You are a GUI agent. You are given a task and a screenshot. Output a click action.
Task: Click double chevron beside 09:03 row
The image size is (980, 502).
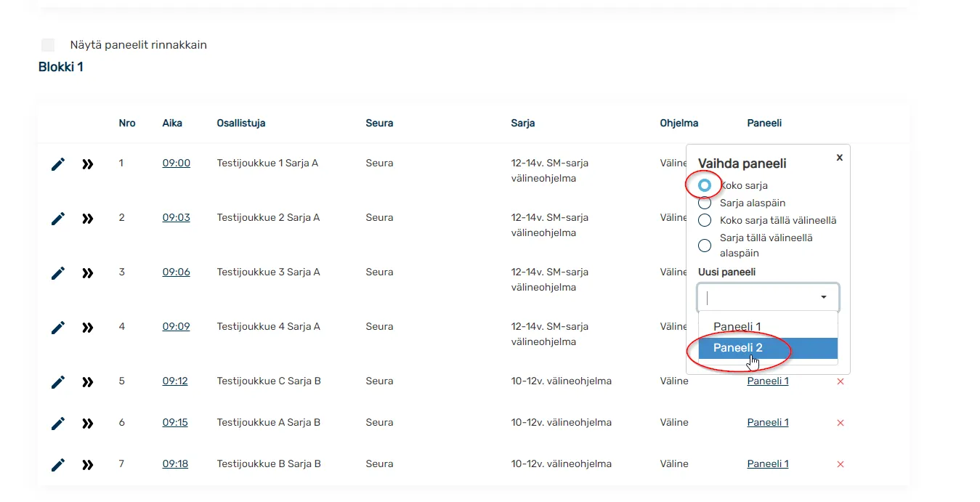pos(88,219)
